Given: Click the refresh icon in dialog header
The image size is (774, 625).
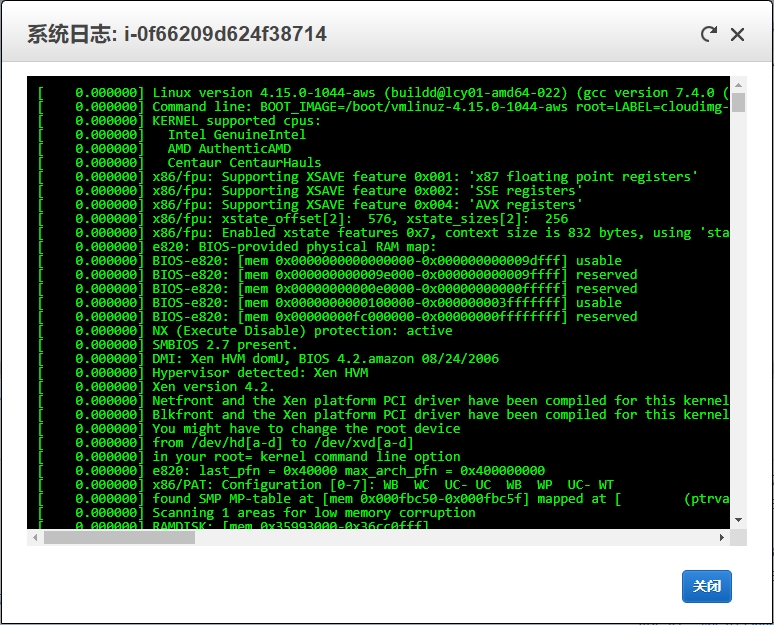Looking at the screenshot, I should pyautogui.click(x=709, y=34).
